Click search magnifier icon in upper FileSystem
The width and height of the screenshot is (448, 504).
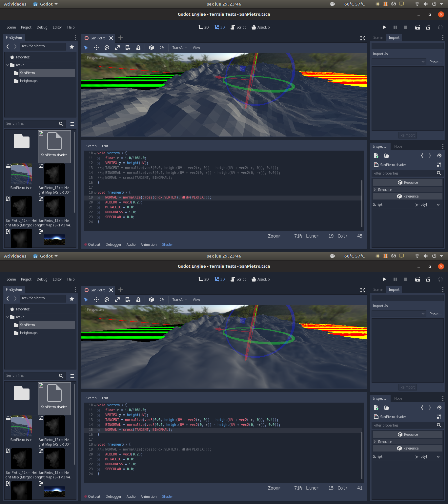click(x=61, y=124)
